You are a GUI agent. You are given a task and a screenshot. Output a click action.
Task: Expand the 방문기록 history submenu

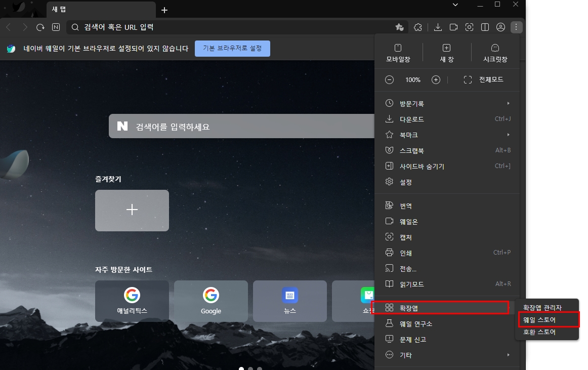[x=447, y=103]
